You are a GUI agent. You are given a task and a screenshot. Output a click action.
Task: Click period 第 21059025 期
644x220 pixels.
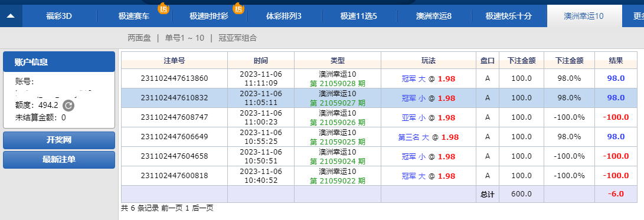(x=338, y=142)
